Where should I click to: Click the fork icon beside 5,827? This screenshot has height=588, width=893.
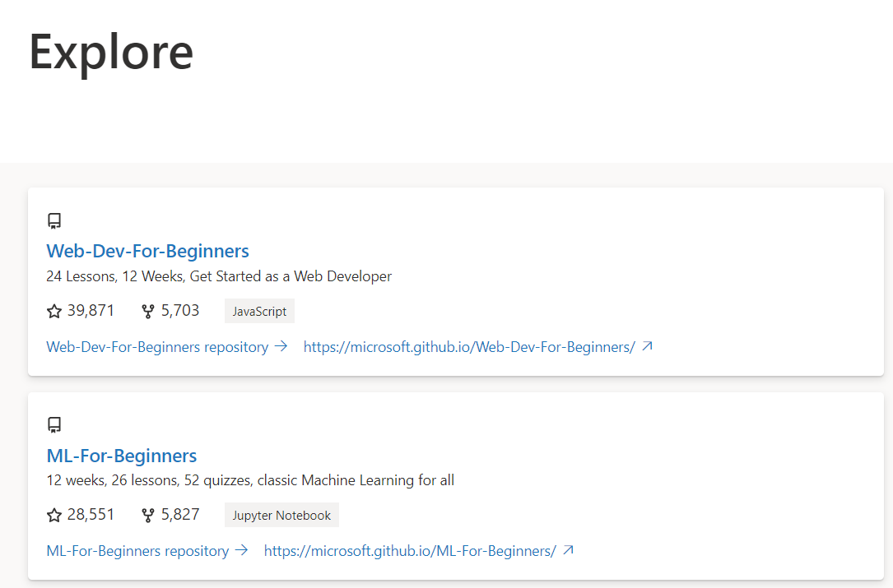tap(148, 515)
